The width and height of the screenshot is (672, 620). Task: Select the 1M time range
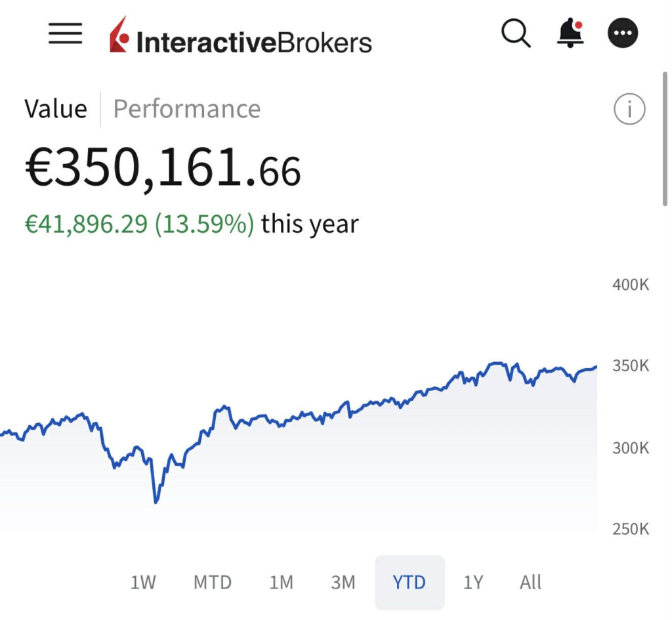[281, 582]
